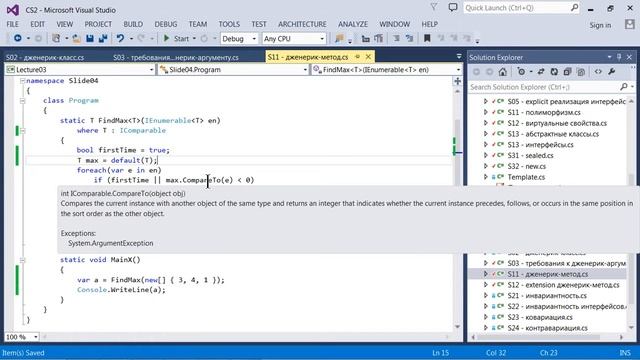Open the editor tabs overflow dropdown
The image size is (640, 360).
point(459,57)
